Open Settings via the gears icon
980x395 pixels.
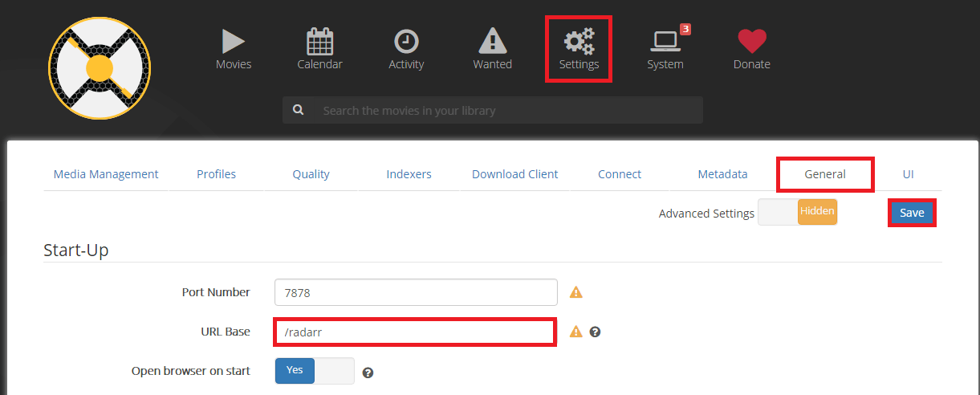579,48
